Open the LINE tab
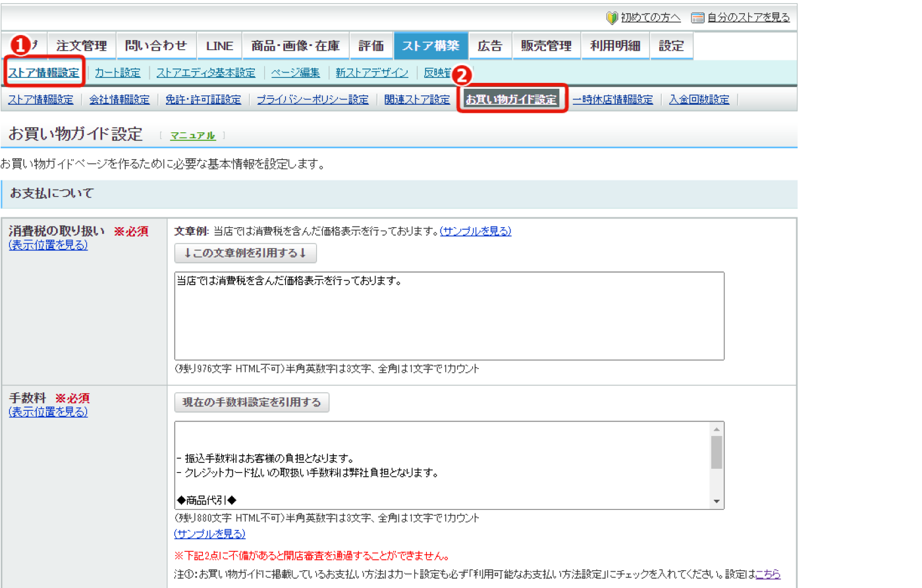The image size is (922, 588). tap(219, 46)
